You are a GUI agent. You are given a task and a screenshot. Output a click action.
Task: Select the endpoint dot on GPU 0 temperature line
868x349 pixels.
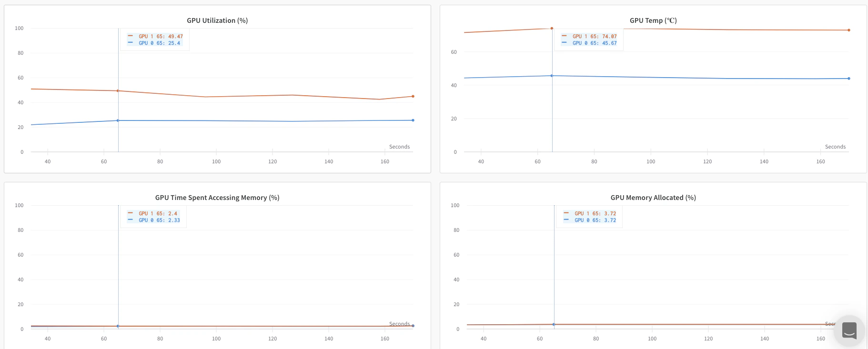[848, 78]
